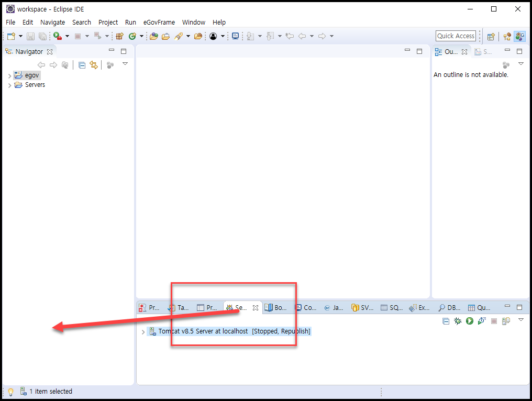Image resolution: width=532 pixels, height=401 pixels.
Task: Switch to the Javadoc tab
Action: point(334,308)
